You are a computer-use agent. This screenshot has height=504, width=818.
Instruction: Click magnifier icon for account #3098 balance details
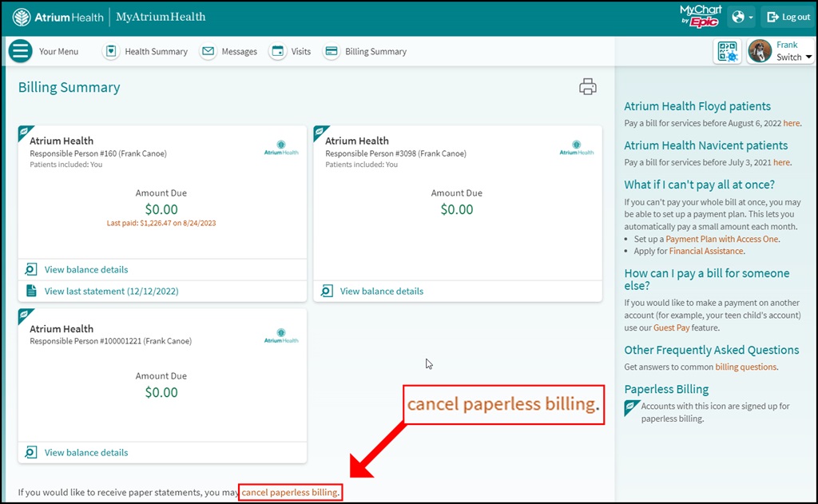tap(327, 291)
